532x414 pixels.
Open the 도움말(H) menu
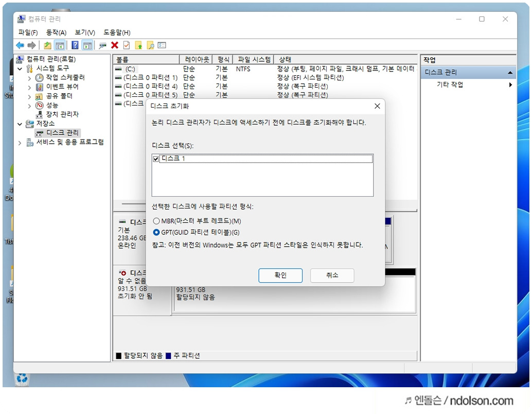click(117, 32)
